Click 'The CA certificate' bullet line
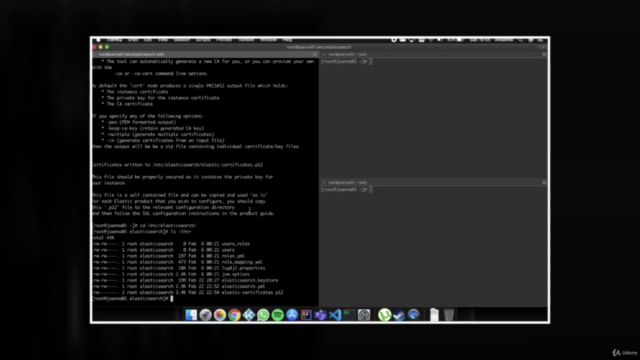Viewport: 640px width, 360px height. pos(127,104)
